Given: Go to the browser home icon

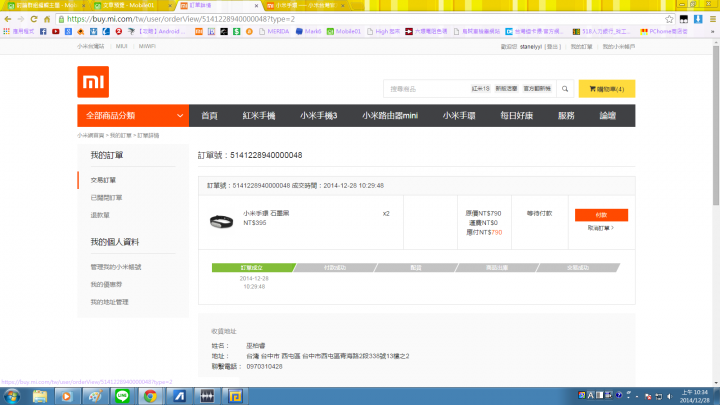Looking at the screenshot, I should (47, 19).
